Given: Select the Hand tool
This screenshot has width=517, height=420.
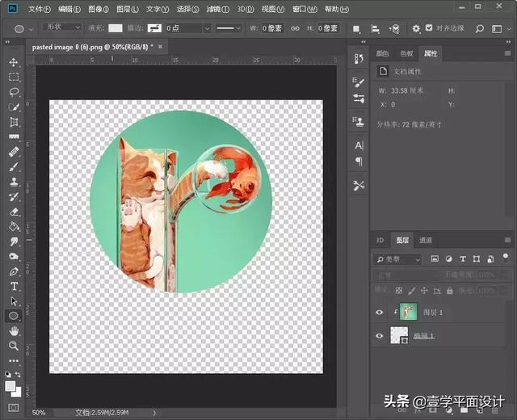Looking at the screenshot, I should click(14, 331).
